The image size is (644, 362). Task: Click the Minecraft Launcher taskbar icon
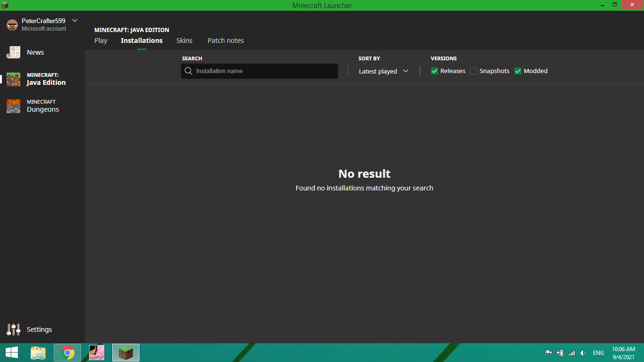click(x=126, y=353)
